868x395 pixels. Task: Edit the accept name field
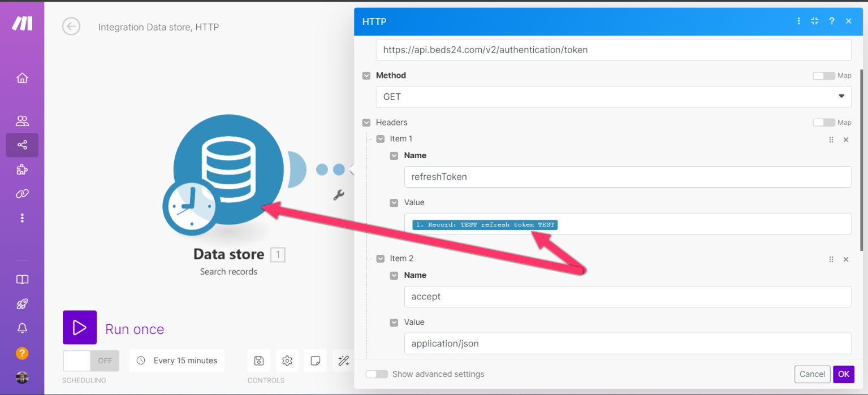(x=628, y=297)
